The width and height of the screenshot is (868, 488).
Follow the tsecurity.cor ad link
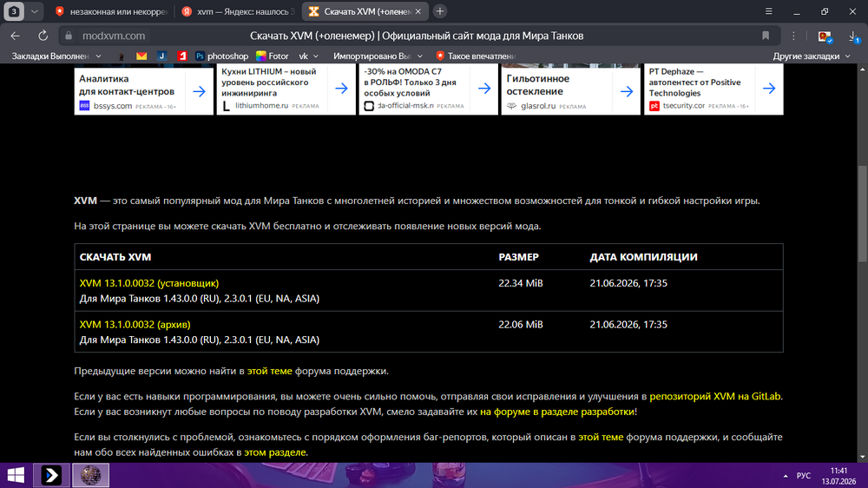(x=684, y=105)
